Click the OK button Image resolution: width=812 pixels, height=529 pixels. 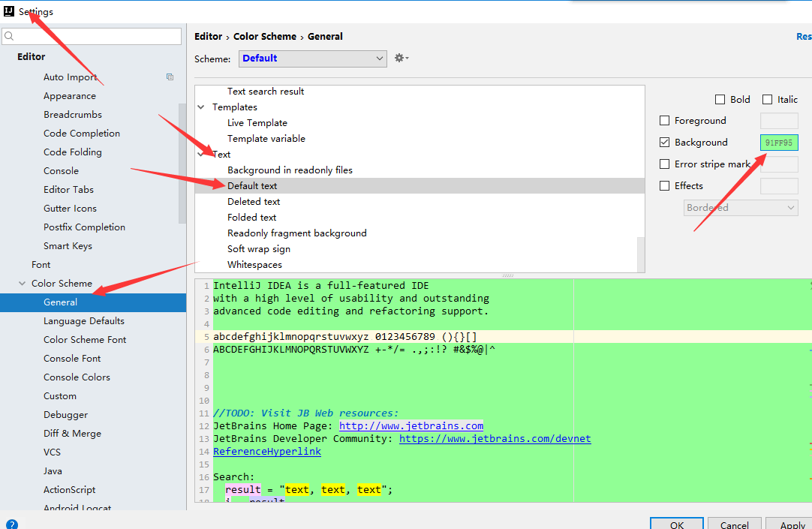676,524
